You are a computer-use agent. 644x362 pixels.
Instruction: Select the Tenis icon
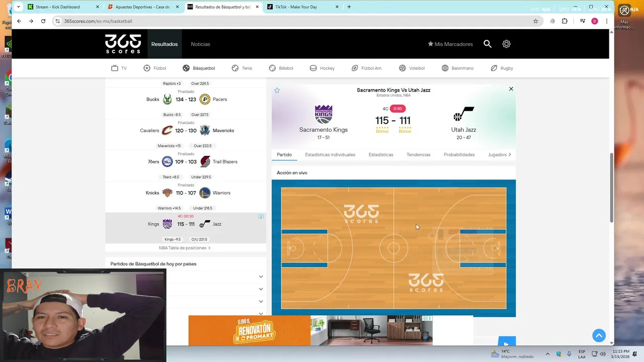[x=235, y=68]
